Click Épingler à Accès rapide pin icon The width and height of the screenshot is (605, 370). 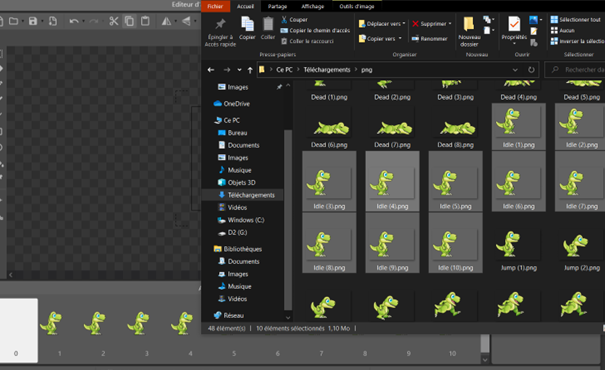pyautogui.click(x=220, y=24)
